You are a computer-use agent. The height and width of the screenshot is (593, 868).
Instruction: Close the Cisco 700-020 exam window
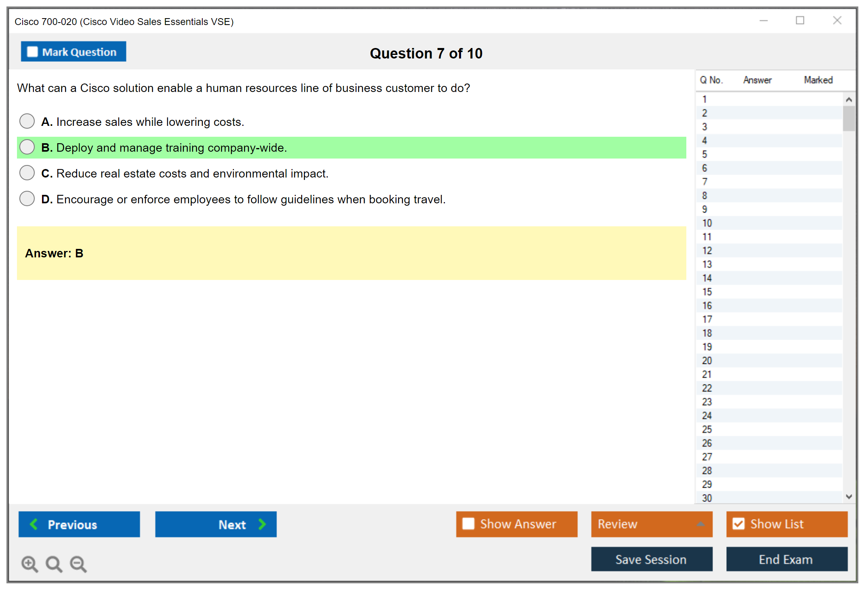click(837, 21)
